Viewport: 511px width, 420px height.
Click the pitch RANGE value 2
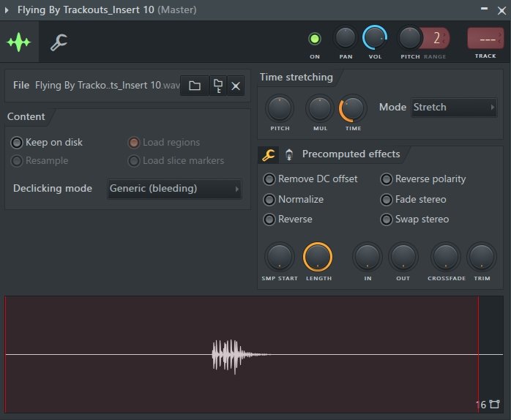436,38
